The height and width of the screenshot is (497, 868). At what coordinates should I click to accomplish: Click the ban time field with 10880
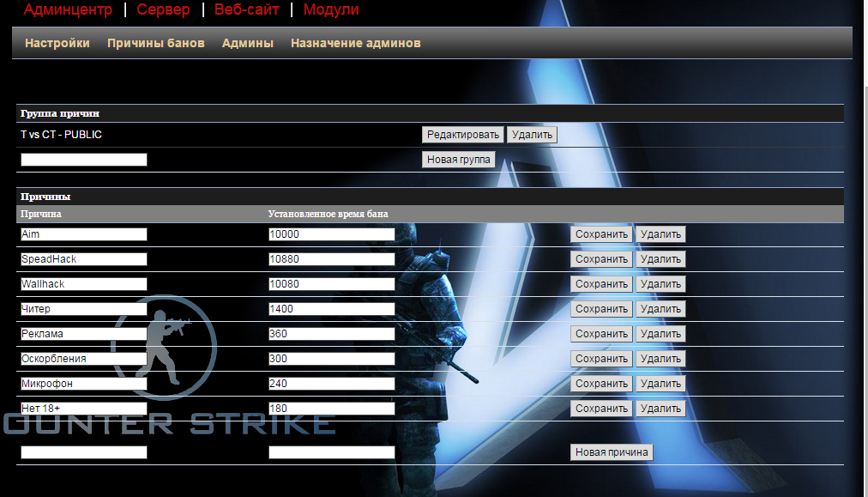coord(332,259)
